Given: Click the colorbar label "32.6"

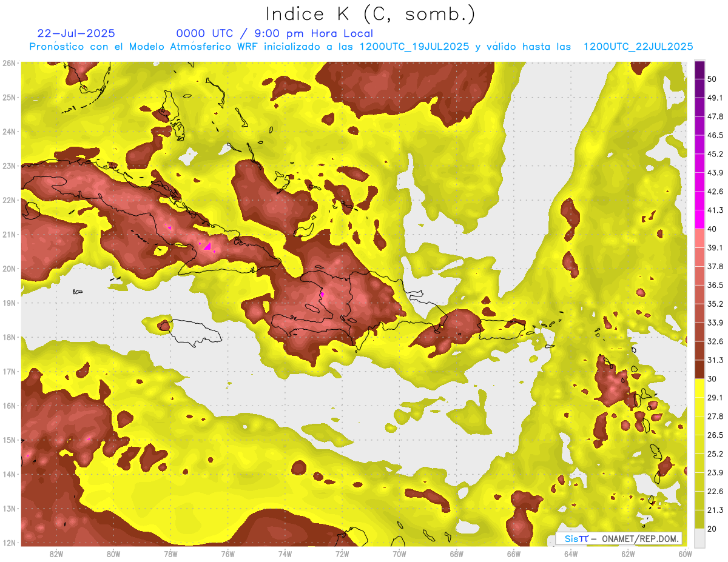Looking at the screenshot, I should [715, 341].
